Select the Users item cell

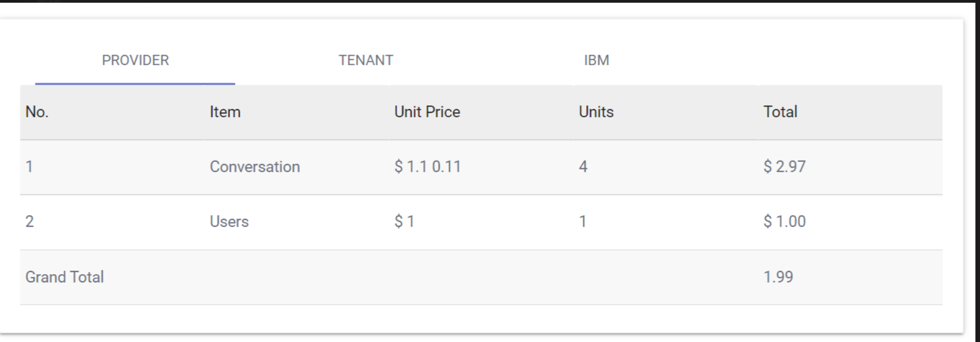229,221
